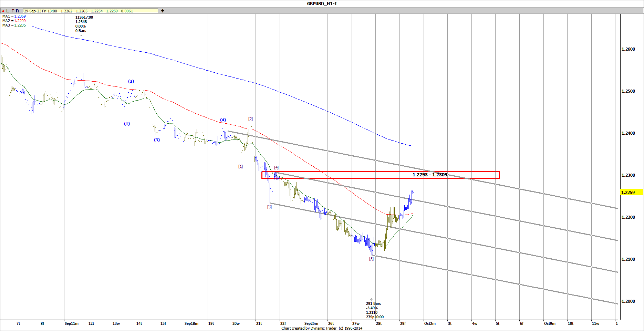
Task: Click the 29f date axis label
Action: [x=403, y=323]
